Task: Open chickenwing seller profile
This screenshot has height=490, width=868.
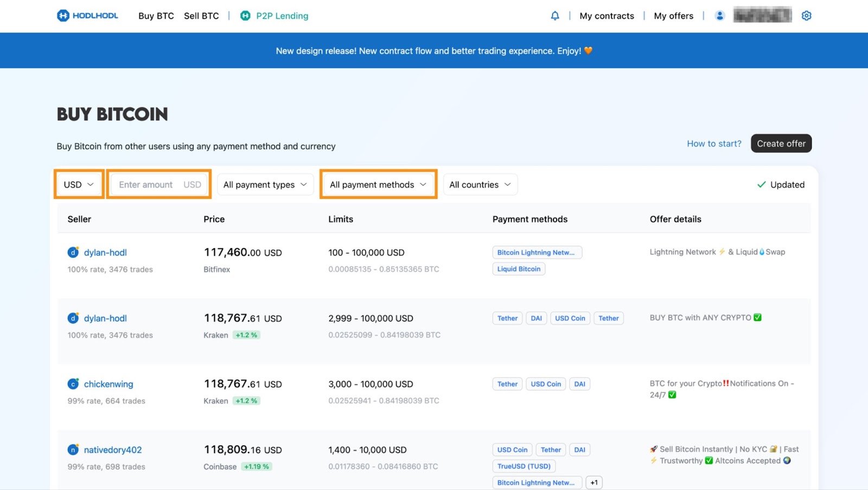Action: (108, 384)
